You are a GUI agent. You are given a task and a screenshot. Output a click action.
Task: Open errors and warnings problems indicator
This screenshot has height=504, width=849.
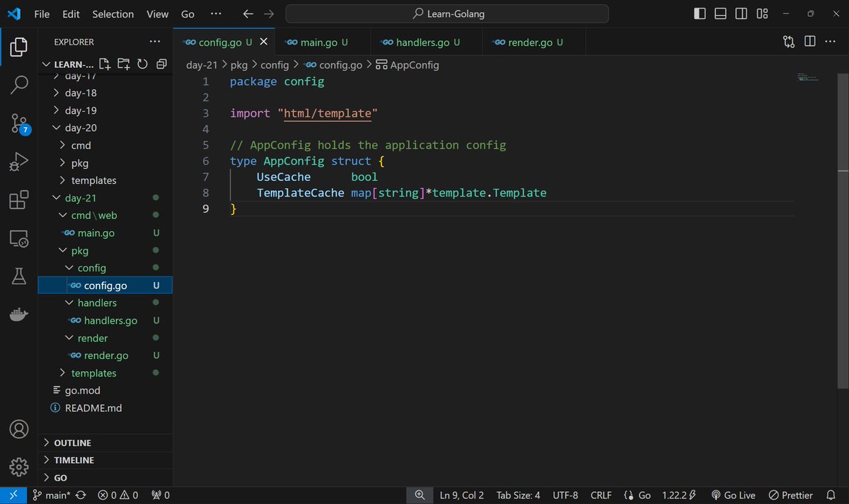tap(117, 496)
